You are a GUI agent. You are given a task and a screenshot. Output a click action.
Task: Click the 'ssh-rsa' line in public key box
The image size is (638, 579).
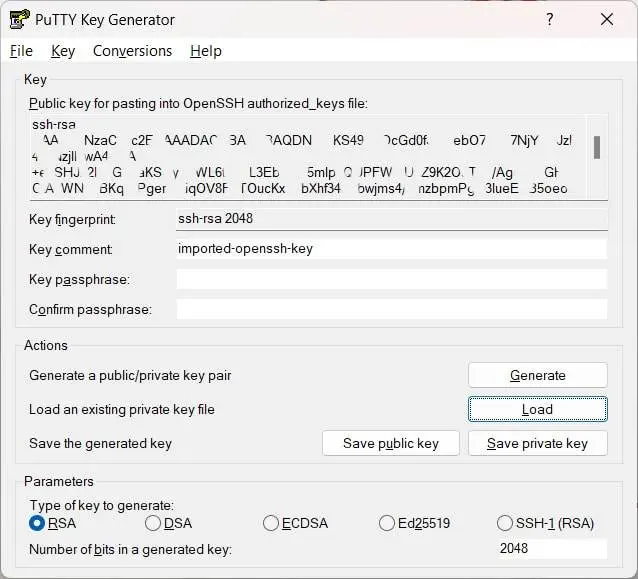54,124
